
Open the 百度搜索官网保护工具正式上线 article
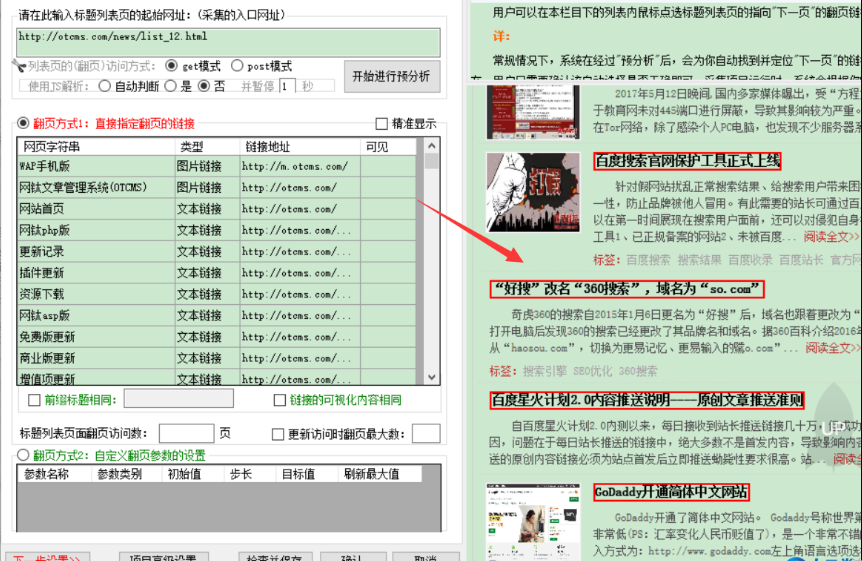tap(687, 161)
